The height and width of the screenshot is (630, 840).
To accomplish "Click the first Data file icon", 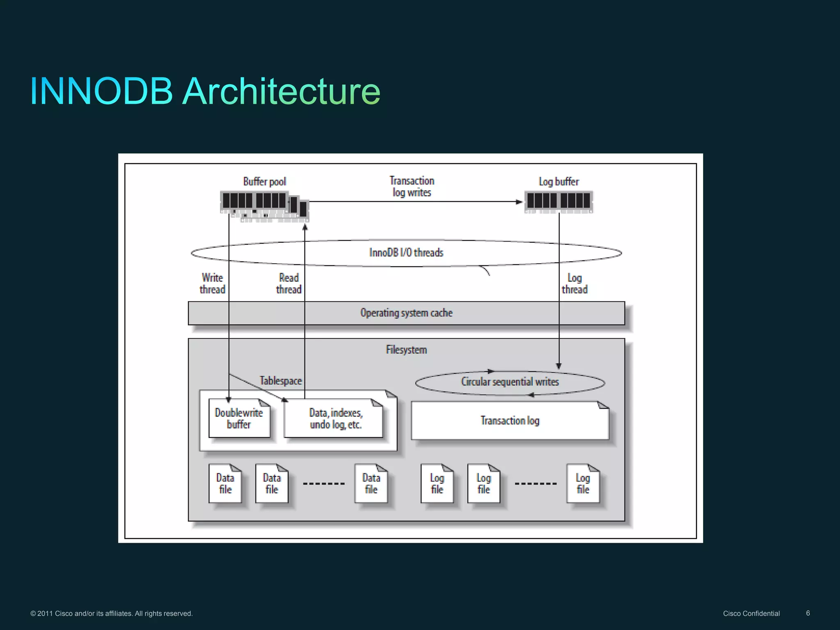I will (225, 484).
